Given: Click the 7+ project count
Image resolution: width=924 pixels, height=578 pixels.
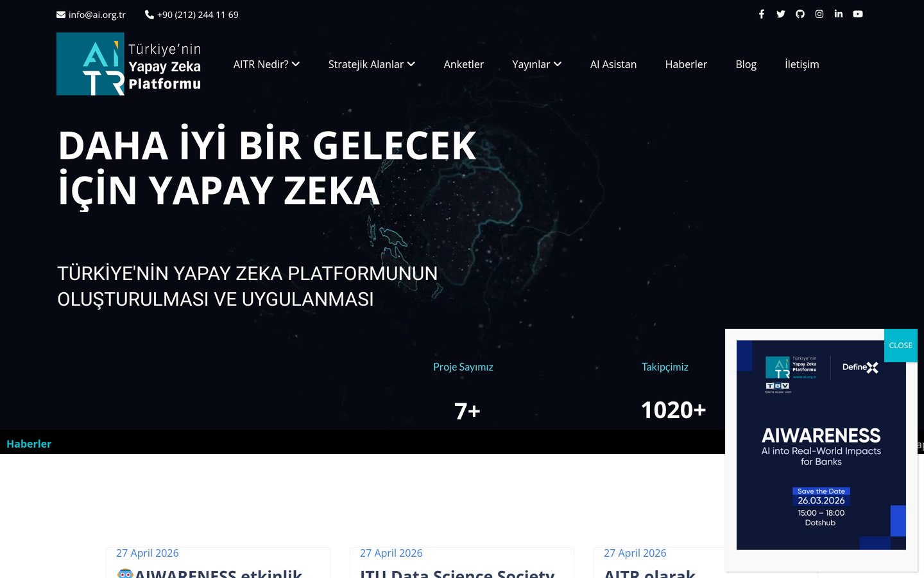Looking at the screenshot, I should tap(467, 411).
